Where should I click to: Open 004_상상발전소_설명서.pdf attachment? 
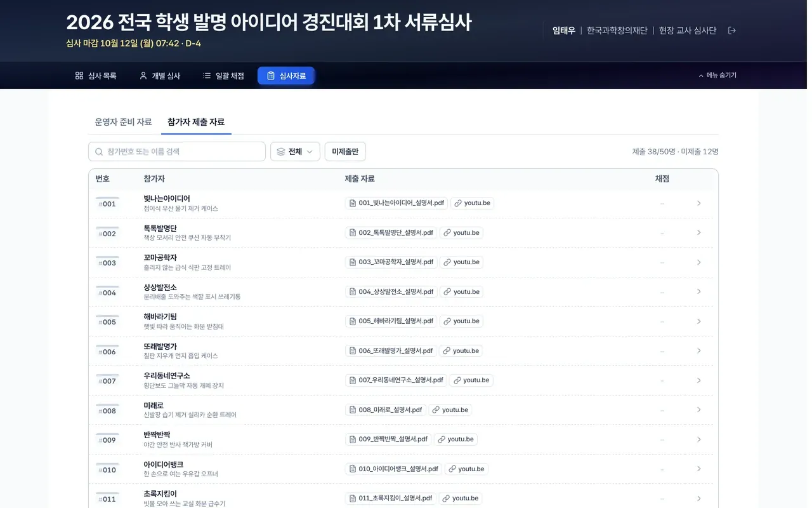click(x=391, y=291)
